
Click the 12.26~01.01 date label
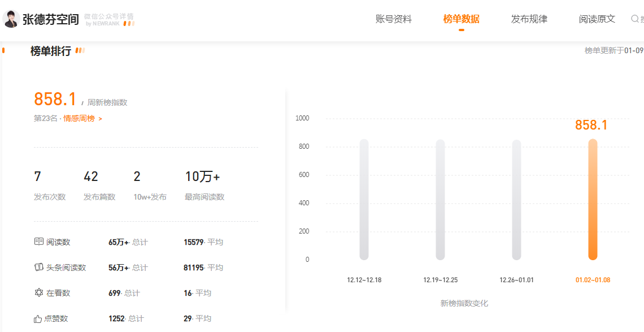click(x=517, y=280)
